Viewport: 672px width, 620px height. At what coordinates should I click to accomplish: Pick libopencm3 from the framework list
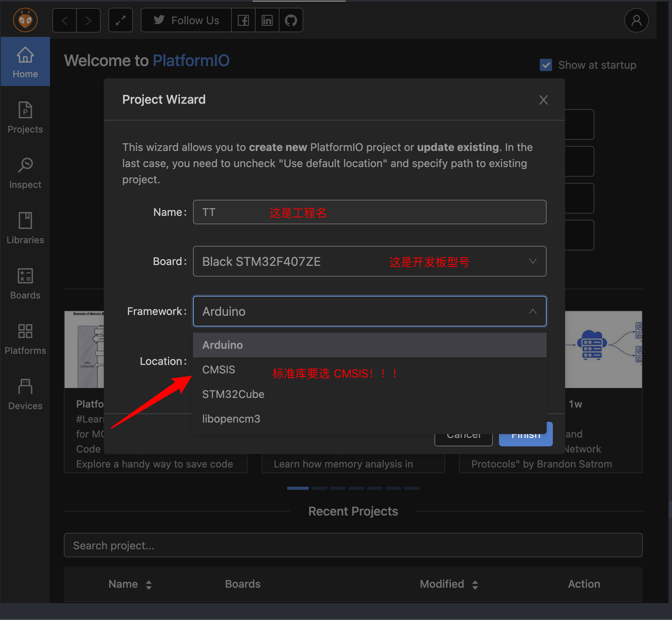tap(231, 419)
